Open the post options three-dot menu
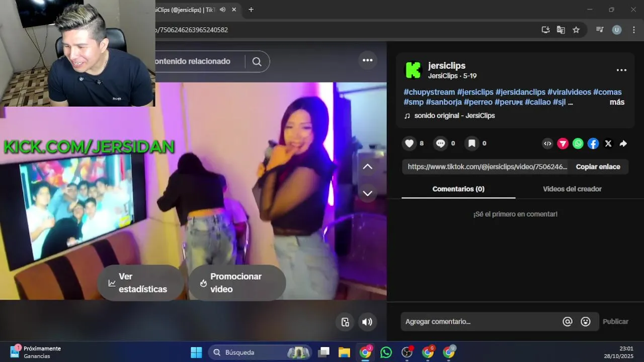644x362 pixels. (621, 70)
